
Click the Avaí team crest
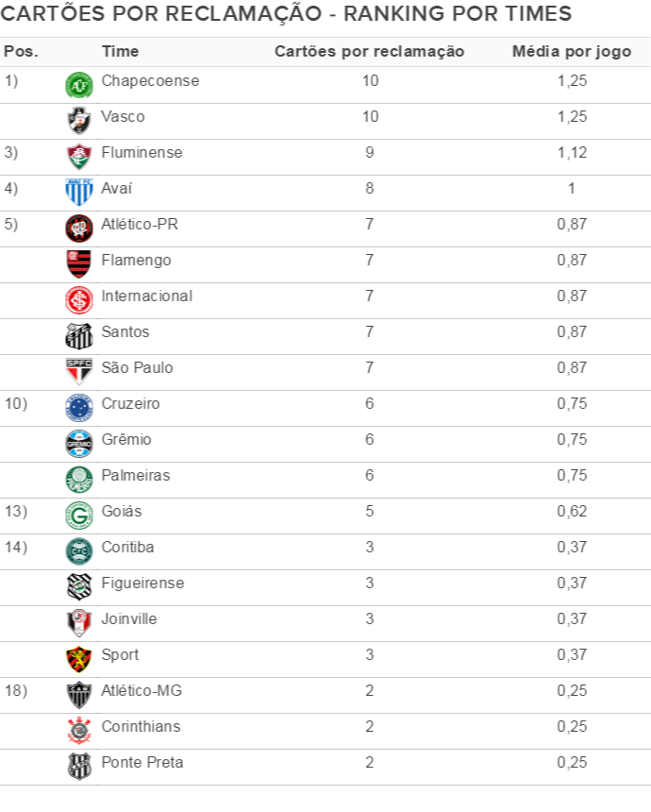click(78, 192)
